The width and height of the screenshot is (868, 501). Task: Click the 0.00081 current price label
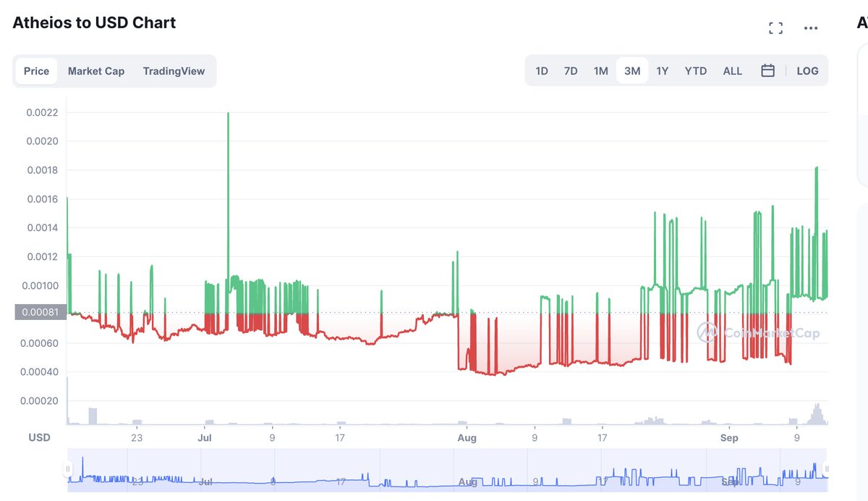[41, 312]
